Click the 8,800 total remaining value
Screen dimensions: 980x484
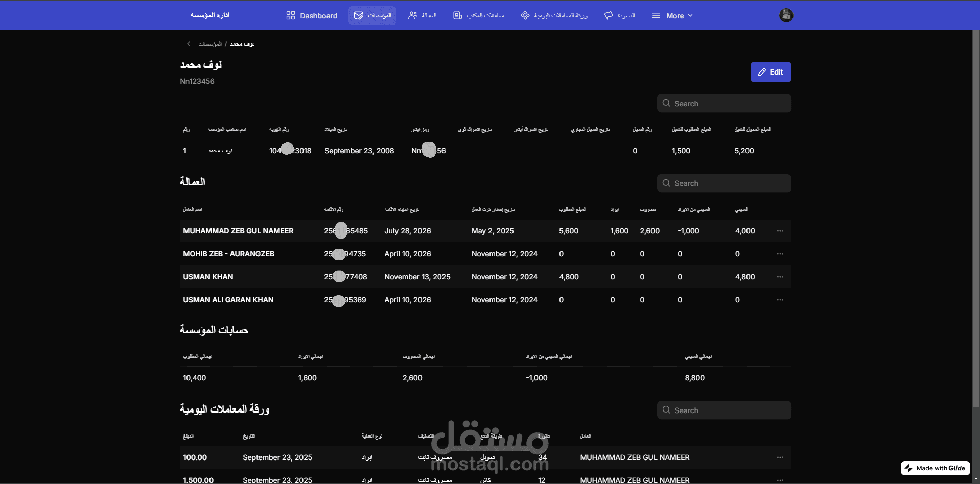(x=695, y=378)
